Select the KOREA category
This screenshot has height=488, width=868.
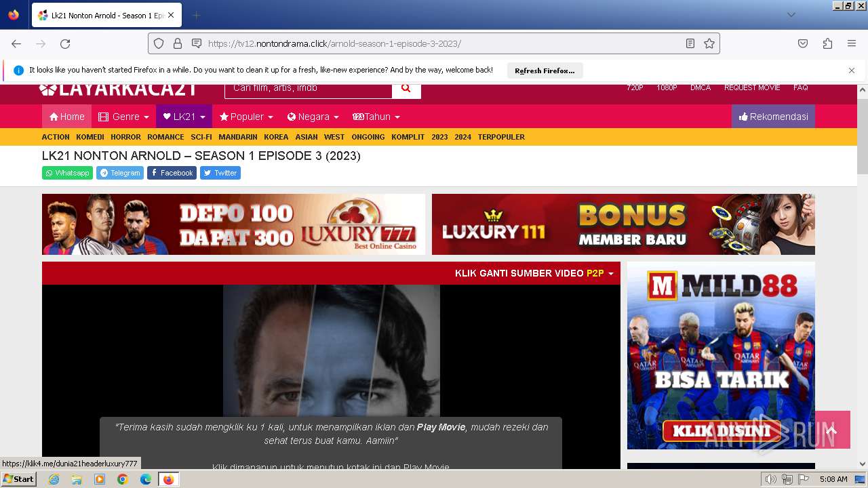click(277, 137)
